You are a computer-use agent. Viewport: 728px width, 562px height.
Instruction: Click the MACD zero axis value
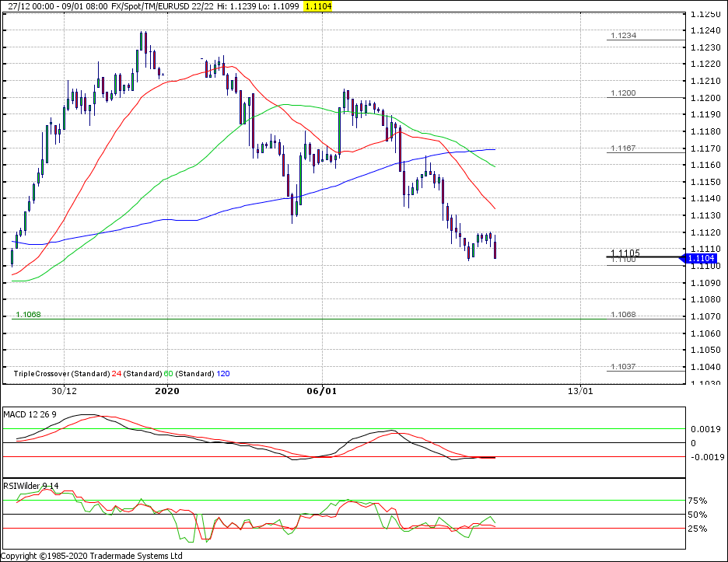693,443
